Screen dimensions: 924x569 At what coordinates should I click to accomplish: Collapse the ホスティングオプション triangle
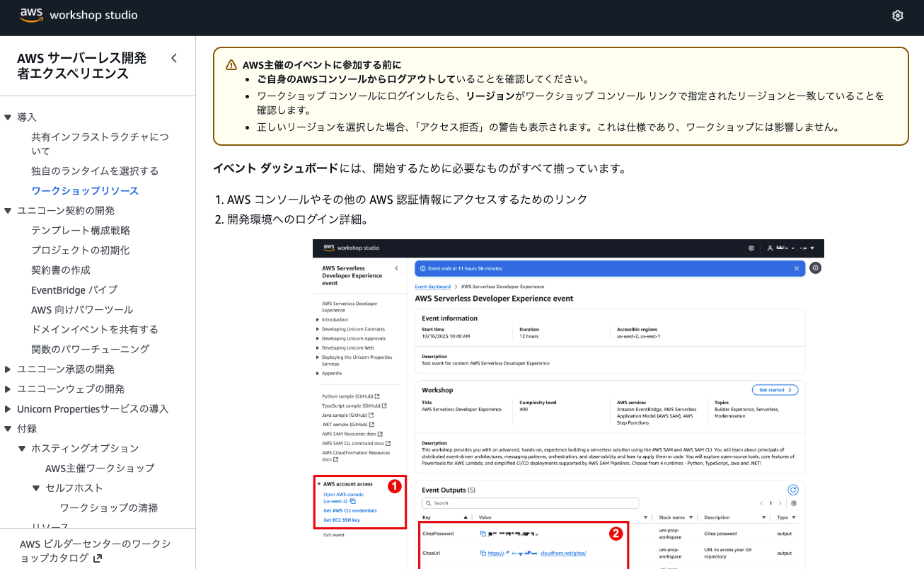[22, 449]
